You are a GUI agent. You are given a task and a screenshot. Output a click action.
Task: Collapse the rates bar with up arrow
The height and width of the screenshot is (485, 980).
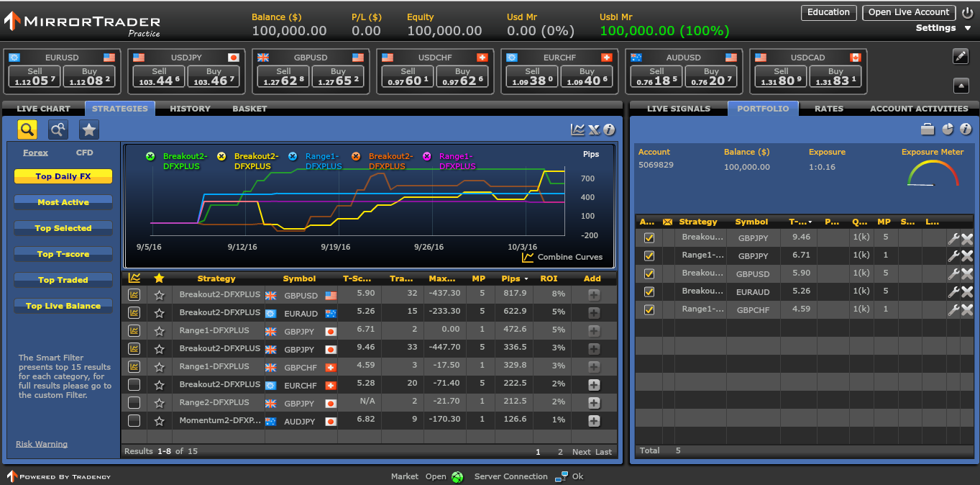961,85
